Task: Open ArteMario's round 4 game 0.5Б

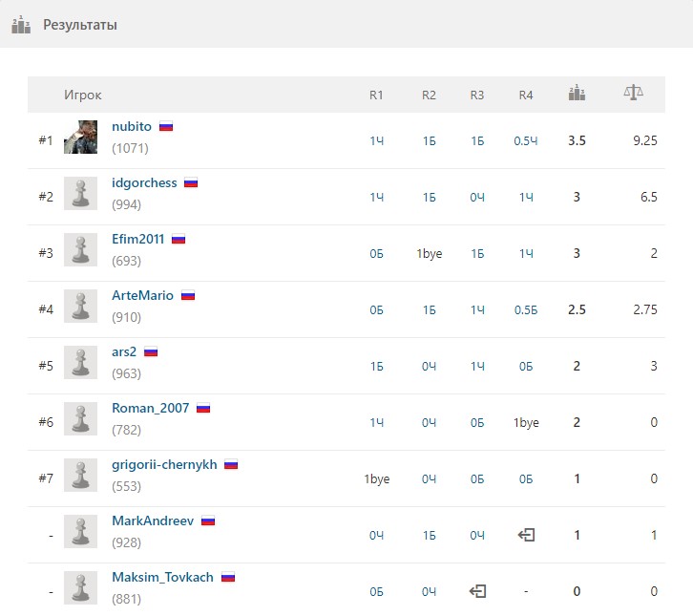Action: (x=526, y=310)
